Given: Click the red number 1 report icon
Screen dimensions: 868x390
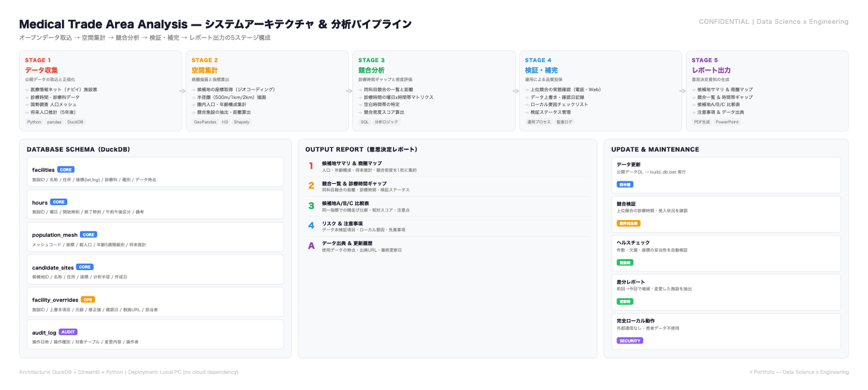Looking at the screenshot, I should point(311,166).
